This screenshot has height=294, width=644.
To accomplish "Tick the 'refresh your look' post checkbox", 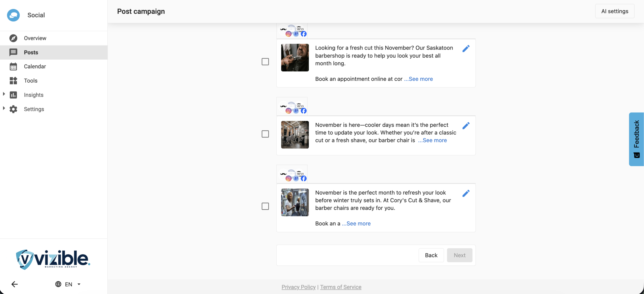I will pos(265,206).
